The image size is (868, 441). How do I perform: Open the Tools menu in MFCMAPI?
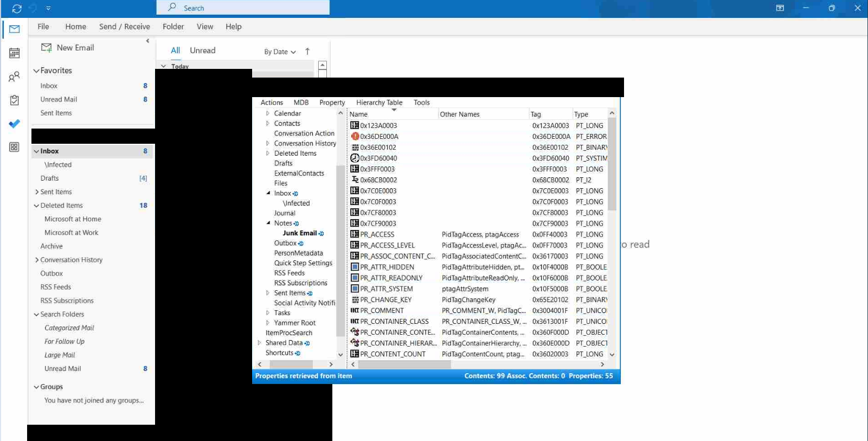point(421,103)
